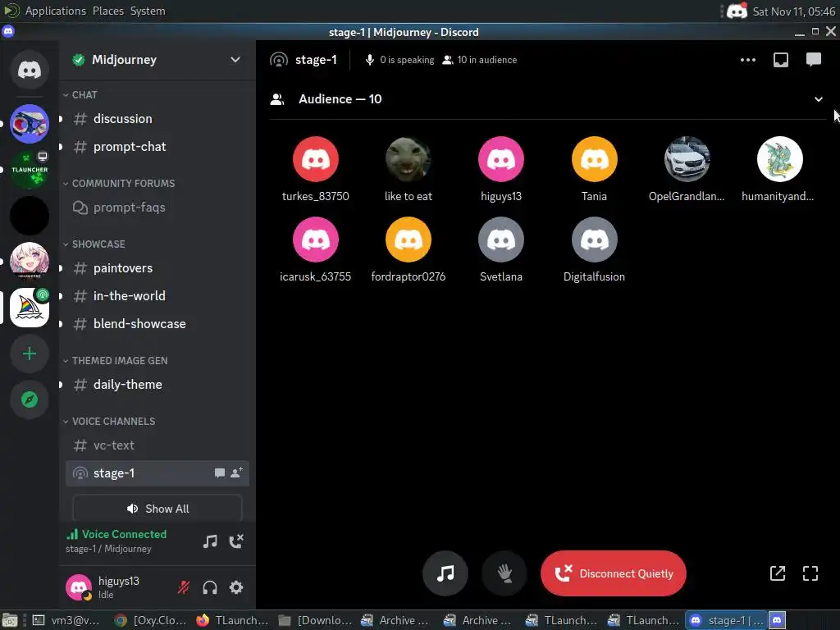Open the Midjourney sailboat server icon
840x630 pixels.
point(30,308)
